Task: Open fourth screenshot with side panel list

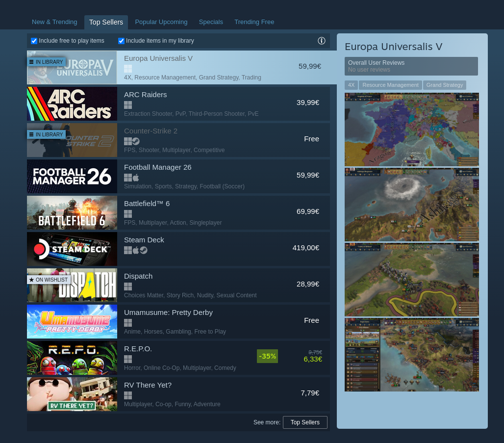Action: pyautogui.click(x=412, y=355)
